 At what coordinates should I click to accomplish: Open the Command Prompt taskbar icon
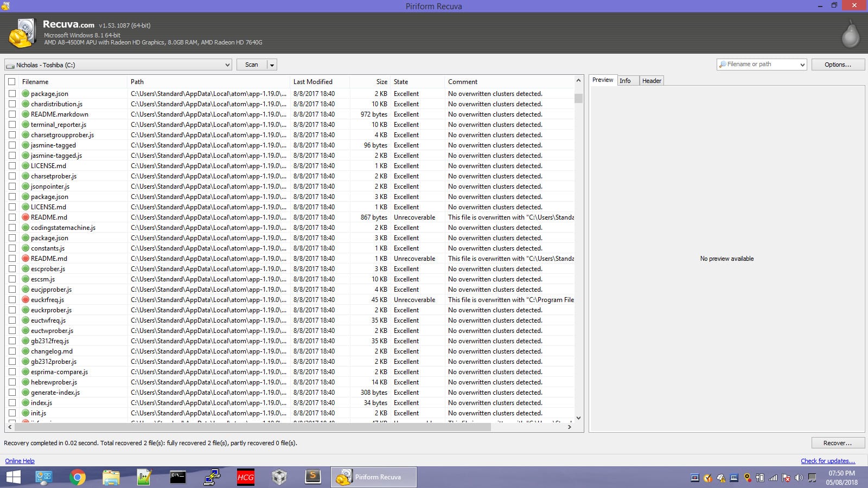point(178,477)
